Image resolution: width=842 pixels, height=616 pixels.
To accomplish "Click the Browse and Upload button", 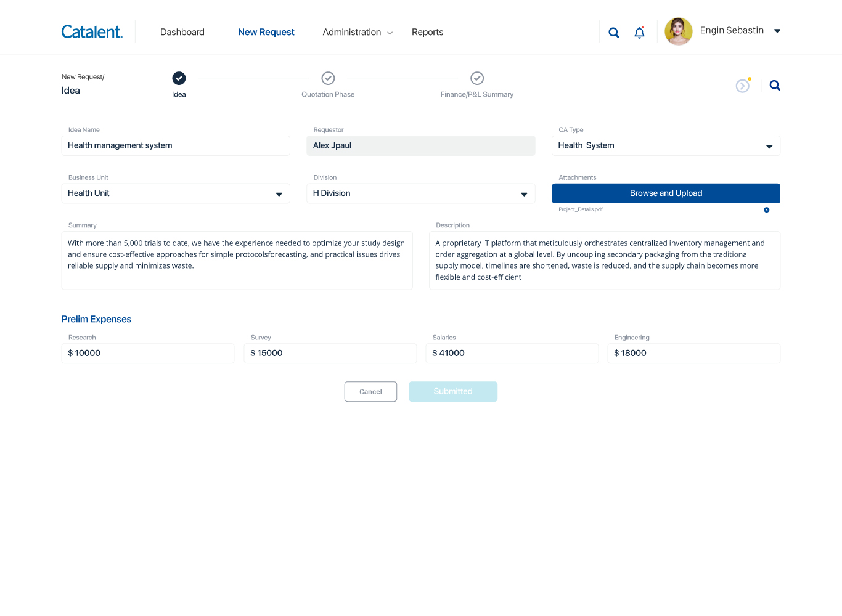I will point(666,193).
